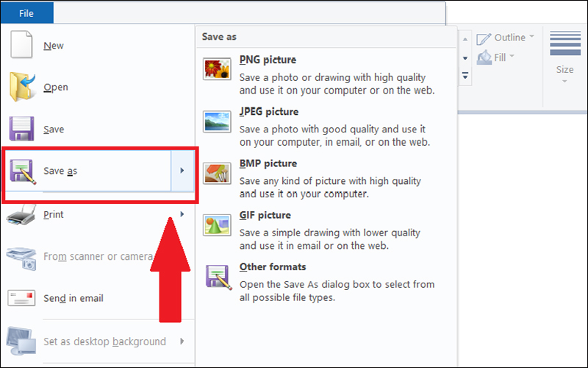The image size is (588, 368).
Task: Click the blue File tab
Action: pos(26,13)
